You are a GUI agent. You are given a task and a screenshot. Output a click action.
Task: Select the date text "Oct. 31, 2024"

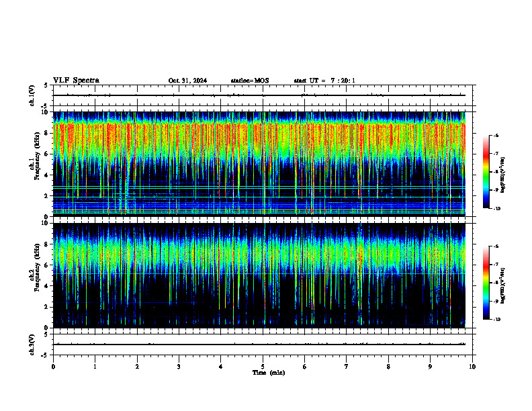pyautogui.click(x=187, y=81)
